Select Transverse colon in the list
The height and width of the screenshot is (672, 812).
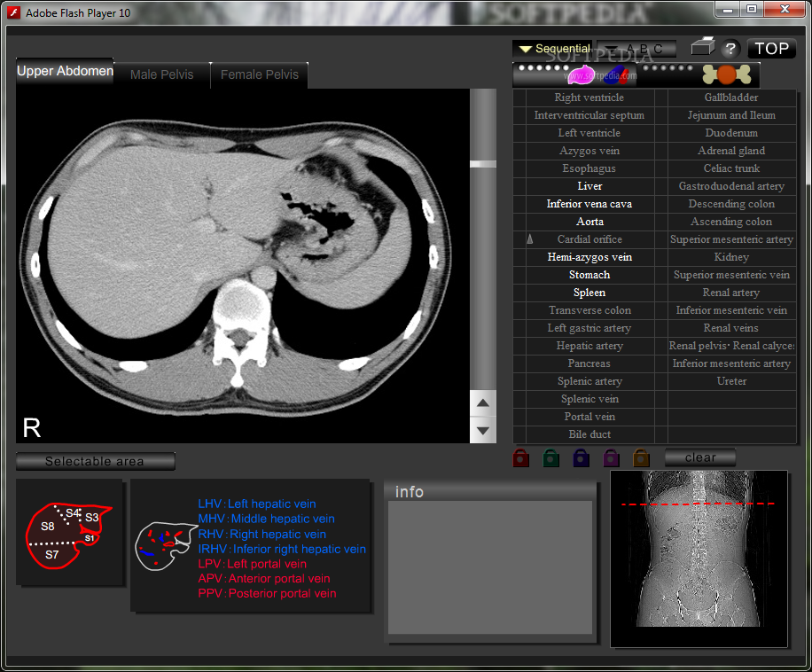tap(589, 310)
